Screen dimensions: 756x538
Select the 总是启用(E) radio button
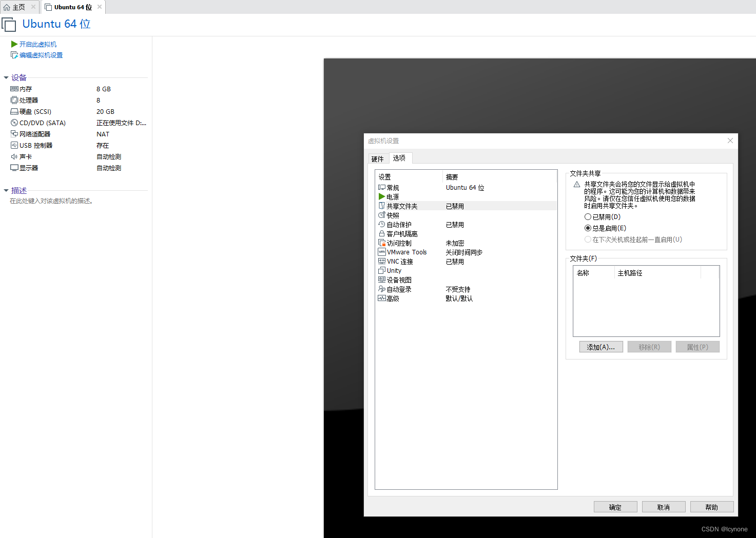click(x=588, y=228)
